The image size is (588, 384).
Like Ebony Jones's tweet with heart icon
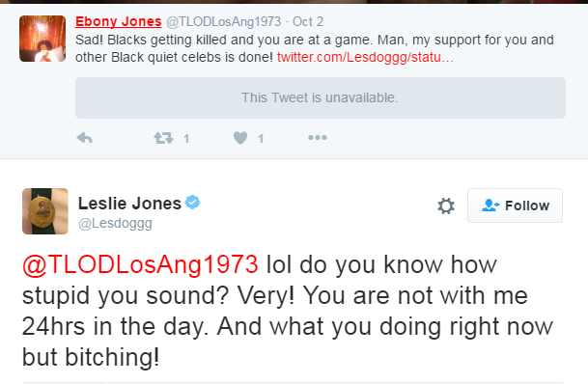pos(240,138)
